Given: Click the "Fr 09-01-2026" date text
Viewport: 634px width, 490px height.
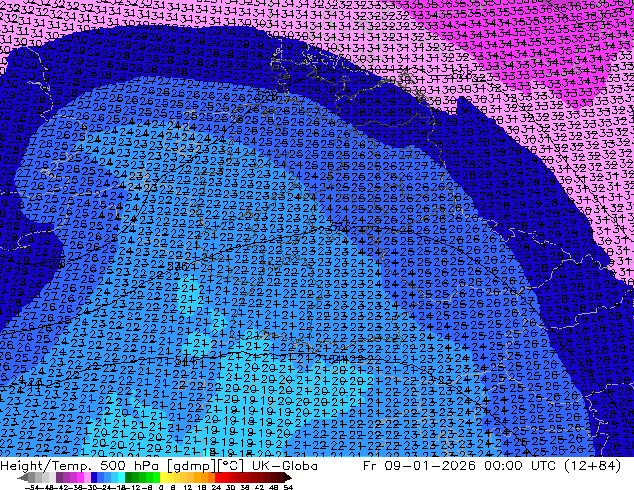Looking at the screenshot, I should [419, 466].
